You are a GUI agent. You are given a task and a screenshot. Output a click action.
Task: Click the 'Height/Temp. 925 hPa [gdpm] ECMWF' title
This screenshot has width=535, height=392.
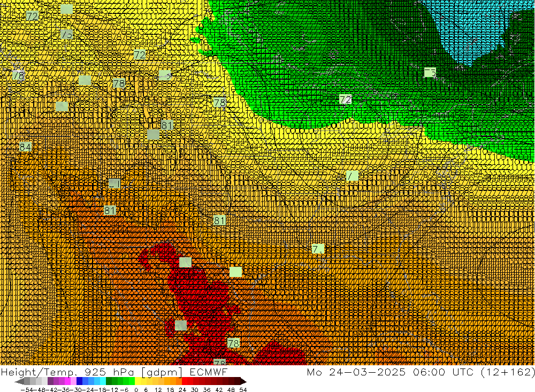(114, 372)
